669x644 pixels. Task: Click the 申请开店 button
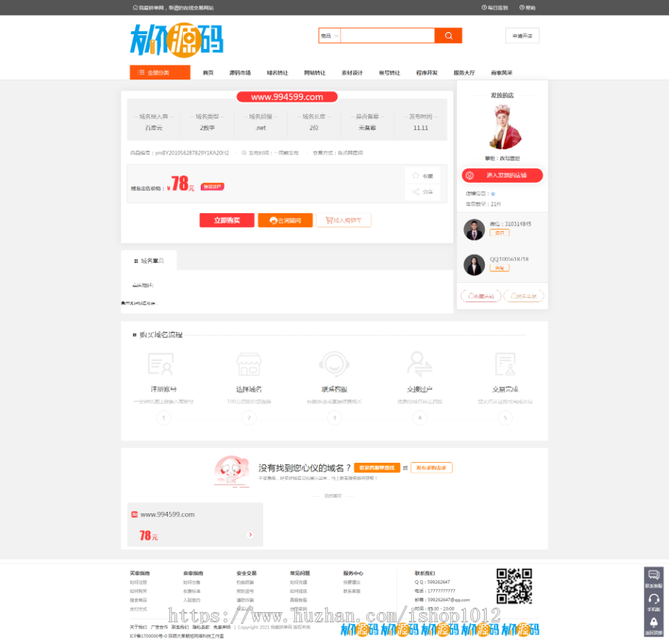point(523,36)
